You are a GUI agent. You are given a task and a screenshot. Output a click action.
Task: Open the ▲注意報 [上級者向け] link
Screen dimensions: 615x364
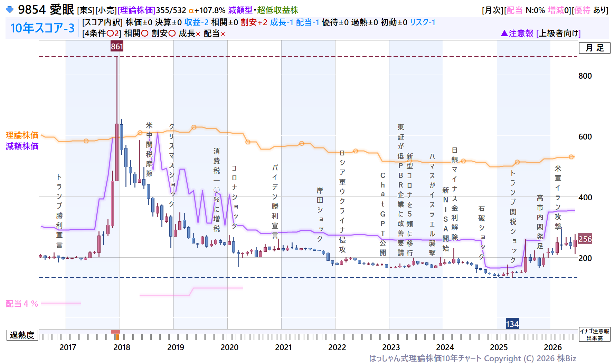tap(540, 33)
